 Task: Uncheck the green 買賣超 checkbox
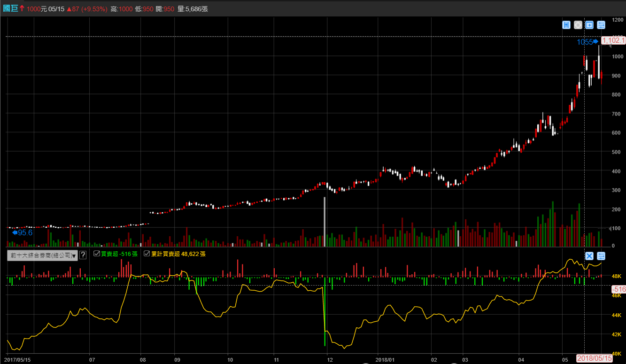pos(97,254)
